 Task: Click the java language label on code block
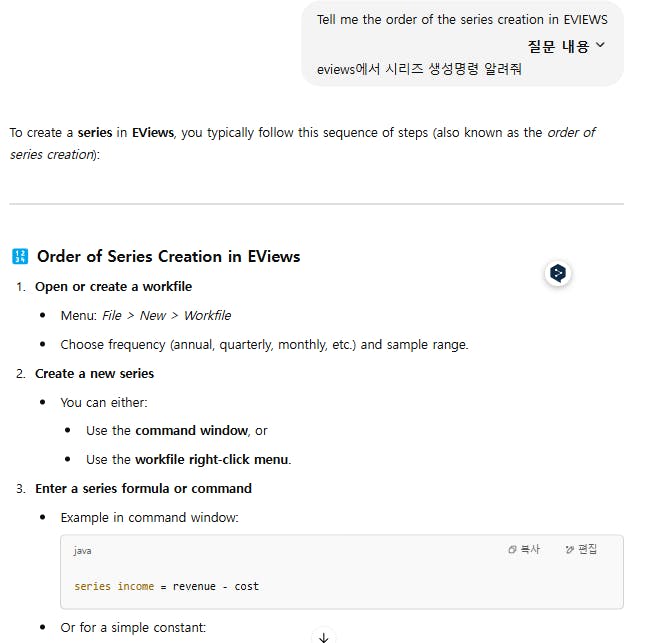click(x=83, y=550)
